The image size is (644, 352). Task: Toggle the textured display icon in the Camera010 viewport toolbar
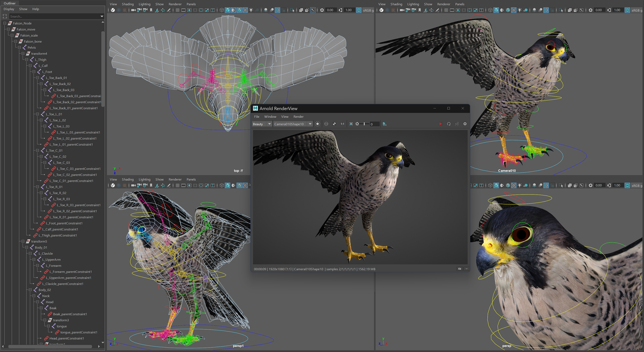514,10
